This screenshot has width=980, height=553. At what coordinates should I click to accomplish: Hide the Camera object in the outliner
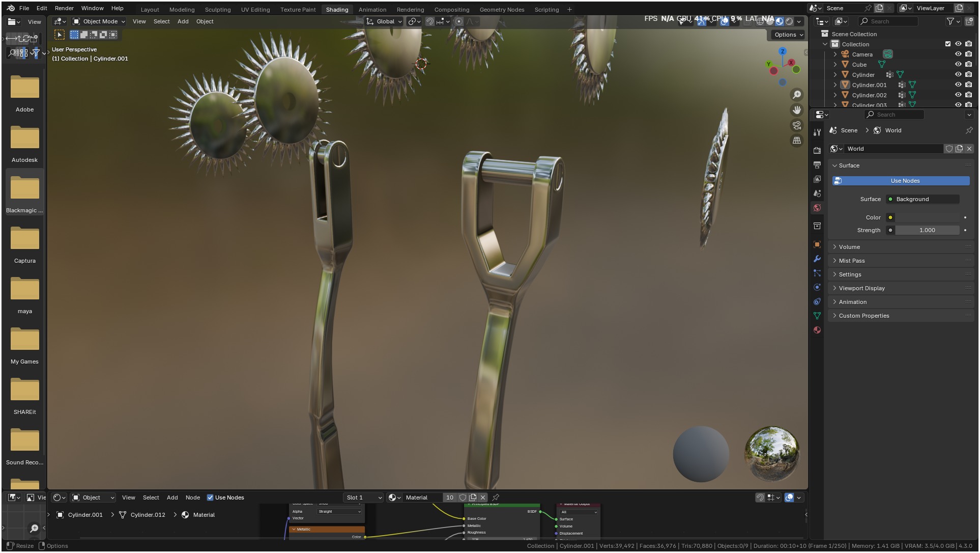[958, 54]
